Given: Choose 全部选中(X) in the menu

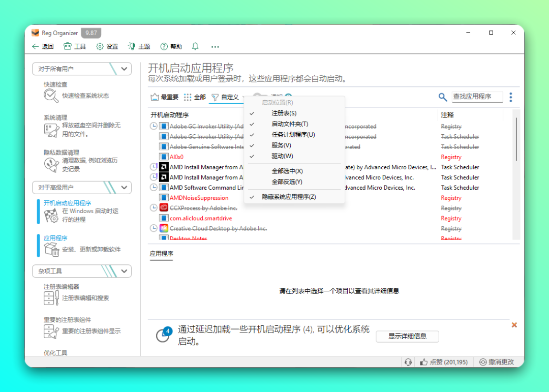Looking at the screenshot, I should pos(294,171).
